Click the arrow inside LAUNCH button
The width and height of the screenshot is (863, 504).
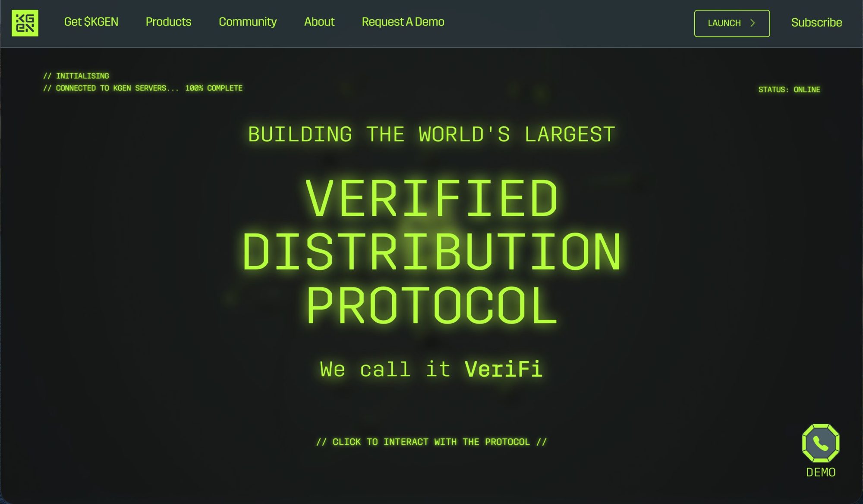click(753, 23)
